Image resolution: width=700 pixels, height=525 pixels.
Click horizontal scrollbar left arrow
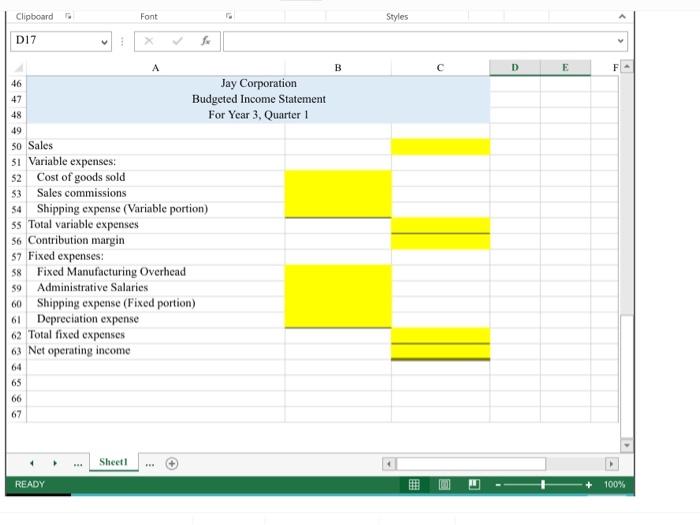click(389, 464)
